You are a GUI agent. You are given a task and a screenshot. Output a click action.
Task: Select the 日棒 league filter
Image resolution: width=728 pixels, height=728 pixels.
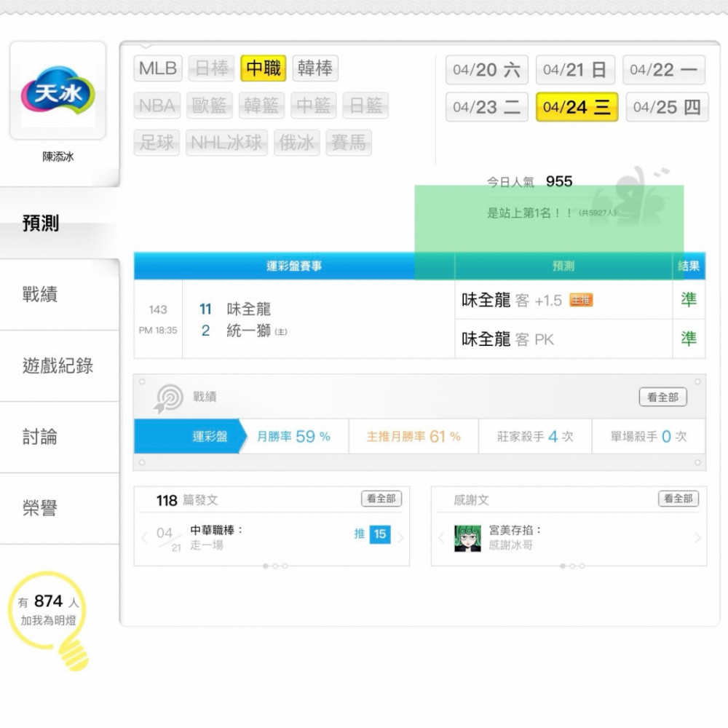coord(212,68)
